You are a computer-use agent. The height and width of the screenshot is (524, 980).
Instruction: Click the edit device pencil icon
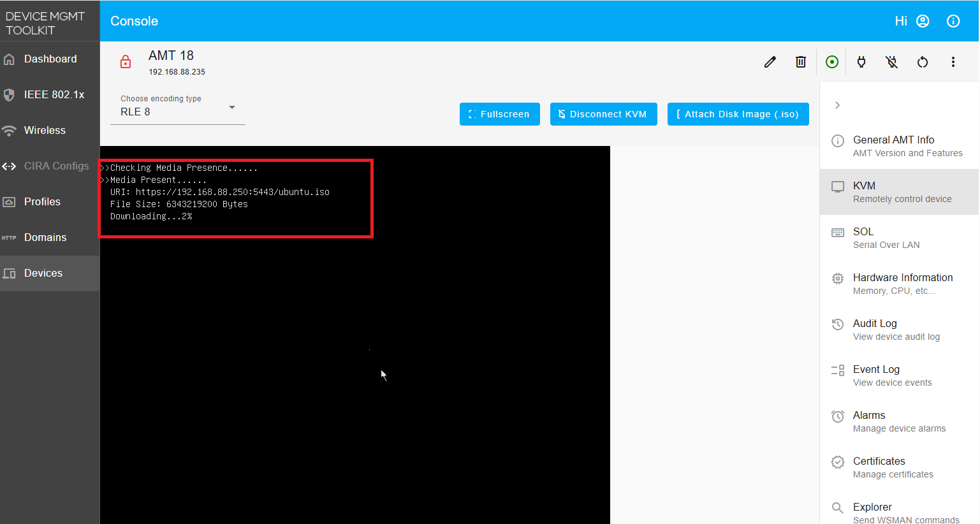770,62
